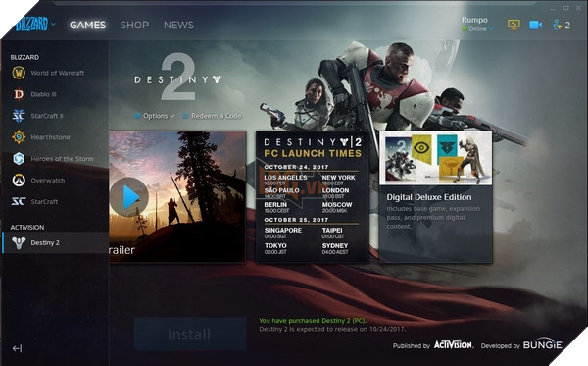Click the 'You have purchased Destiny 2' text
Image resolution: width=588 pixels, height=366 pixels.
click(x=313, y=321)
